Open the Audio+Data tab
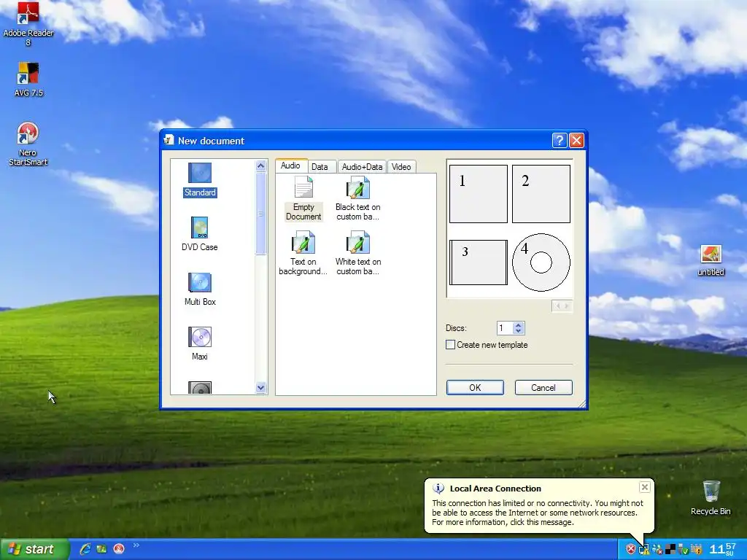 [362, 167]
